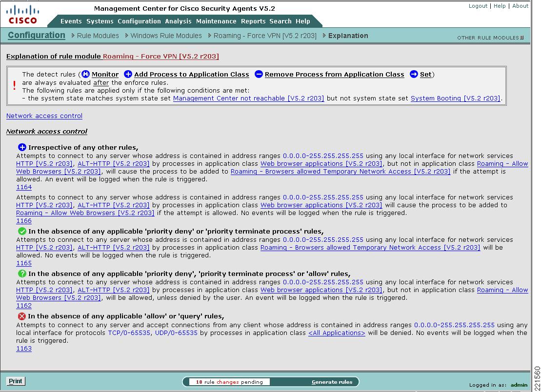541x392 pixels.
Task: Open Roaming - Browsers allowed Temporary Network Access link in rule 1164
Action: coord(341,171)
